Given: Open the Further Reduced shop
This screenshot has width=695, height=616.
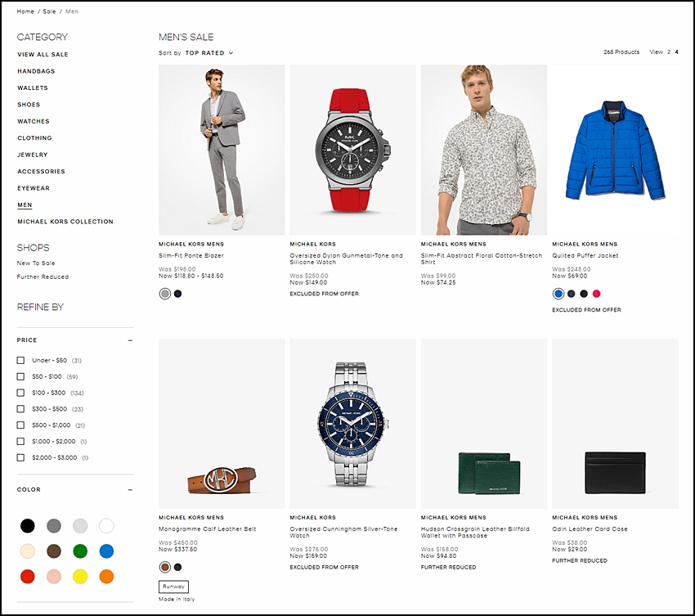Looking at the screenshot, I should tap(43, 277).
